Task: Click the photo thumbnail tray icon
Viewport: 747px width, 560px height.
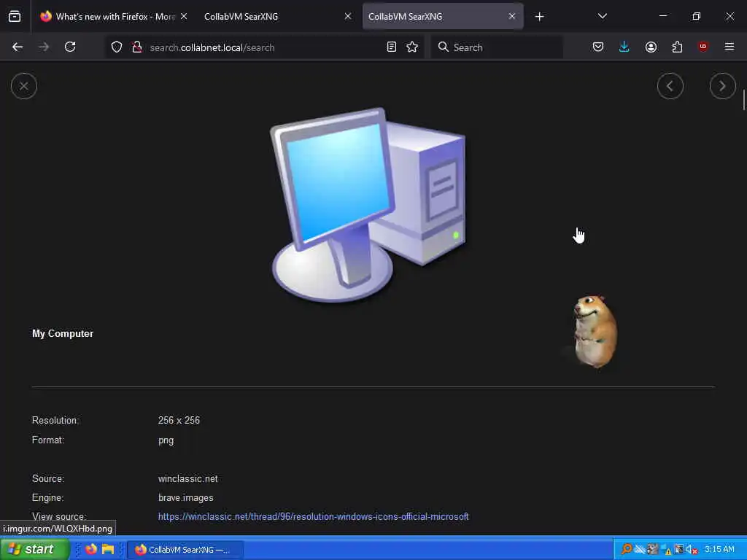Action: pyautogui.click(x=653, y=550)
